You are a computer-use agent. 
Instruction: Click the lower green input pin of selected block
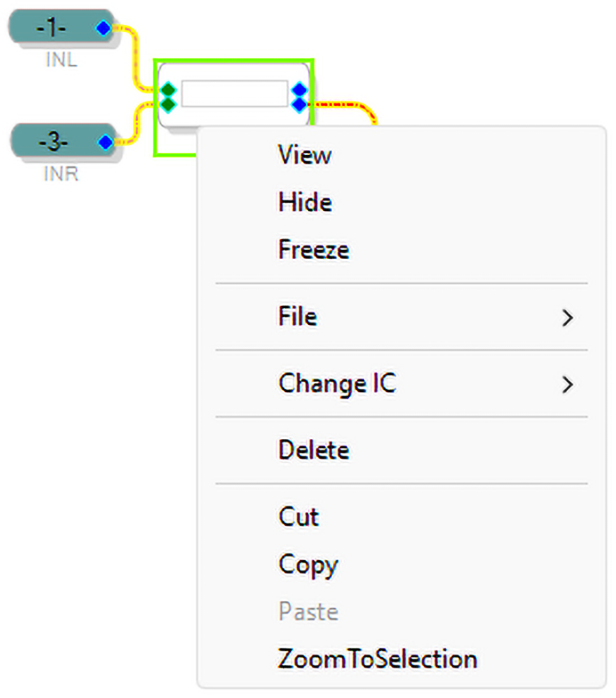pyautogui.click(x=168, y=102)
